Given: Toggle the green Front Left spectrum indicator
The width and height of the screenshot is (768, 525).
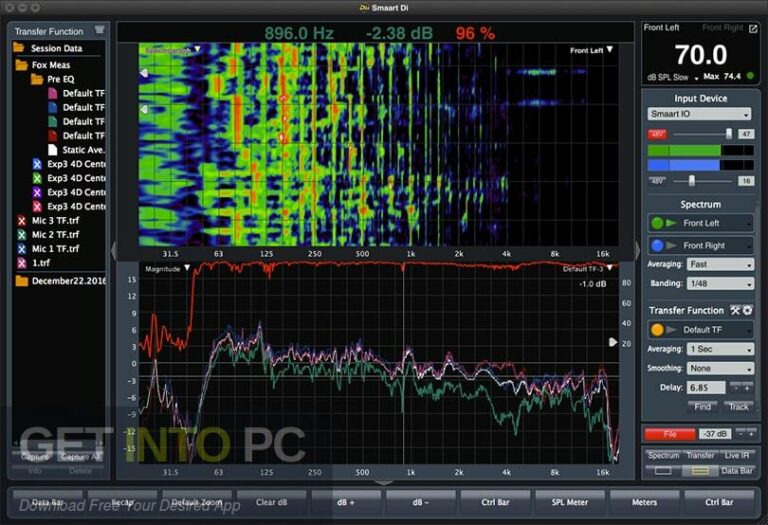Looking at the screenshot, I should pyautogui.click(x=657, y=223).
